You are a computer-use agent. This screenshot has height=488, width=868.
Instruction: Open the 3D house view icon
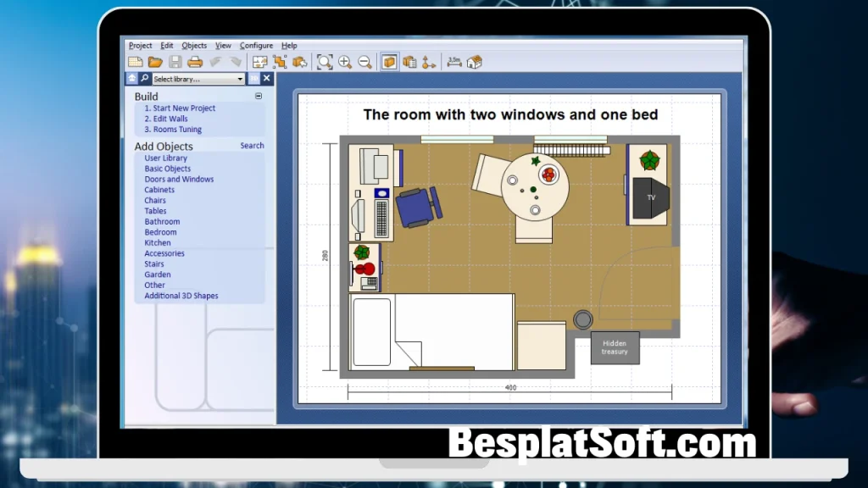tap(475, 62)
